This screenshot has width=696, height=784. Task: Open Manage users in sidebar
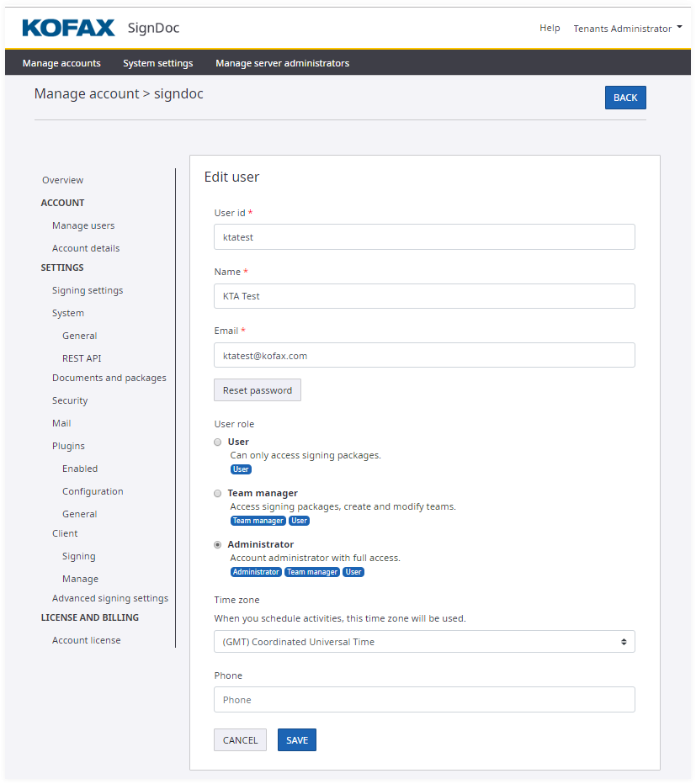coord(83,225)
